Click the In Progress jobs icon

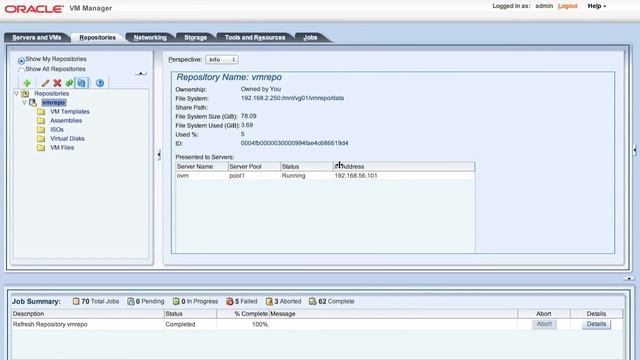point(176,301)
